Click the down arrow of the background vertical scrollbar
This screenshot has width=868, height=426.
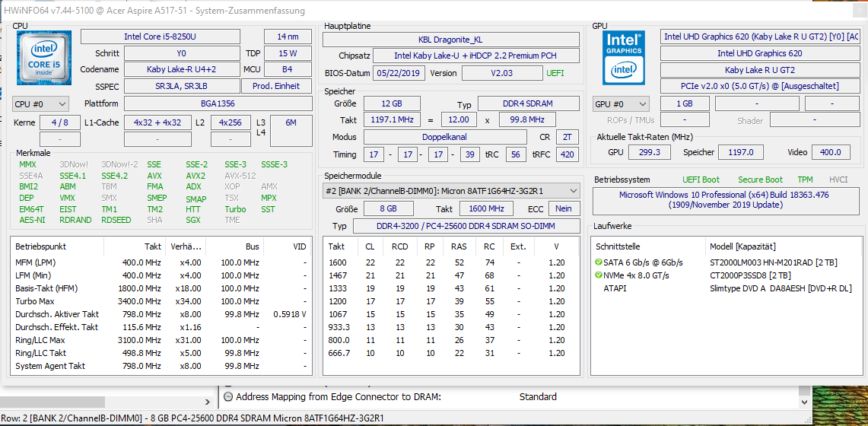[805, 402]
